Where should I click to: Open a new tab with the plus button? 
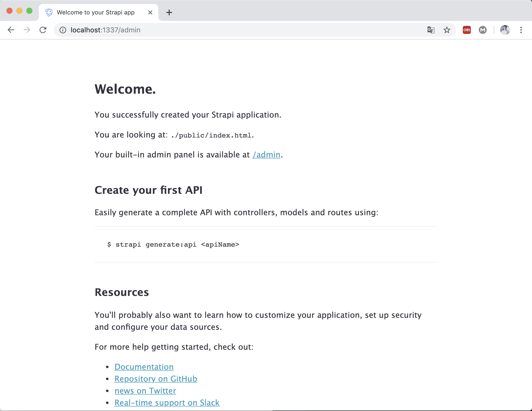click(x=169, y=12)
